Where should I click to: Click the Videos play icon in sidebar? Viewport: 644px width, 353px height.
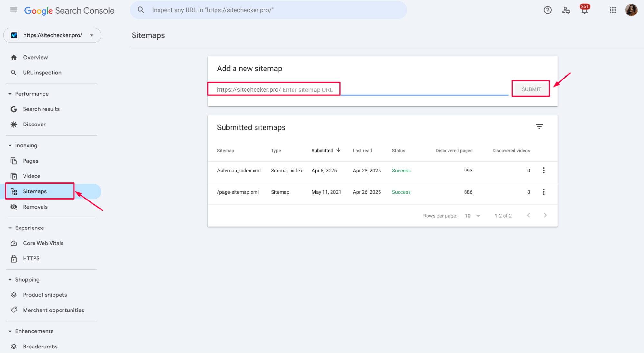[14, 176]
